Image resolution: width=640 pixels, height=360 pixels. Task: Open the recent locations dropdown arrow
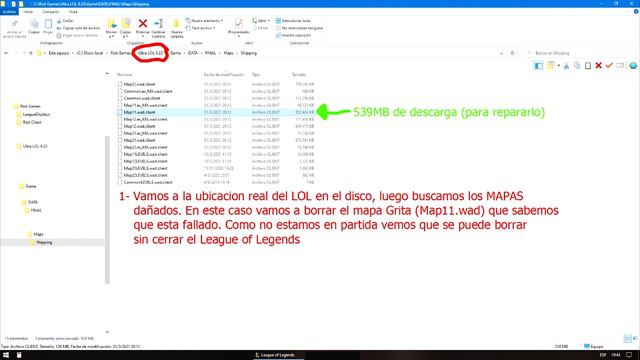pos(24,53)
